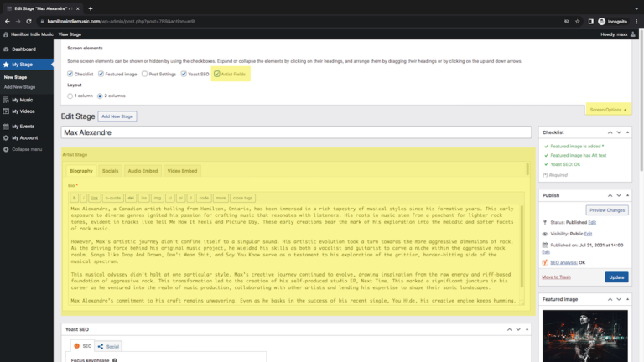The image size is (644, 362).
Task: Reload the page with the browser refresh icon
Action: (x=29, y=21)
